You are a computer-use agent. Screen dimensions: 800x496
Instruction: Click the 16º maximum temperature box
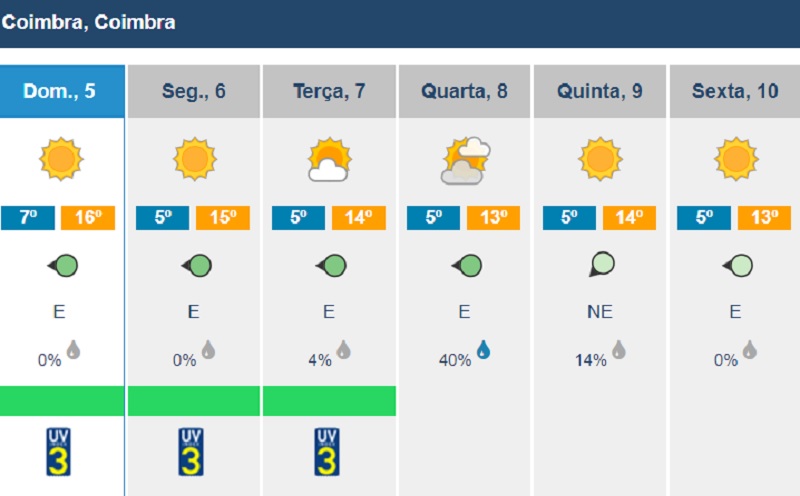click(88, 218)
